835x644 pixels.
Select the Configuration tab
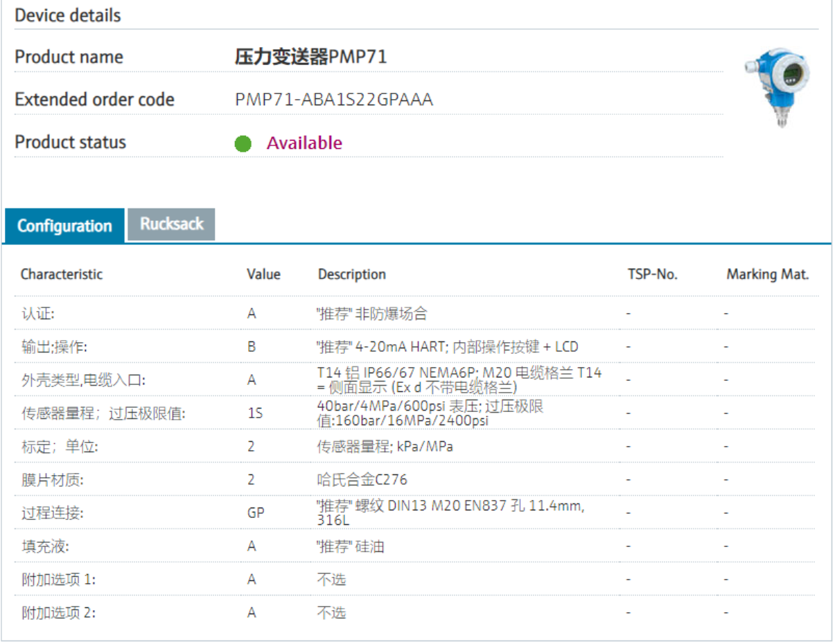coord(64,226)
